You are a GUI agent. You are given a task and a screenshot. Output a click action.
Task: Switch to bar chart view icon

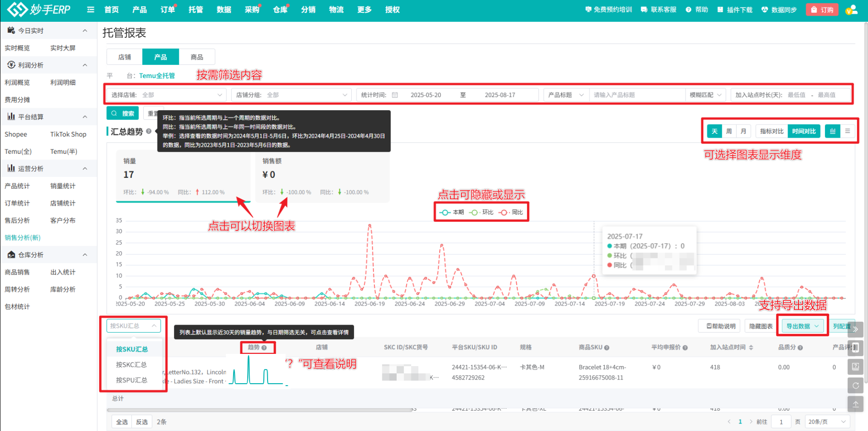coord(833,131)
